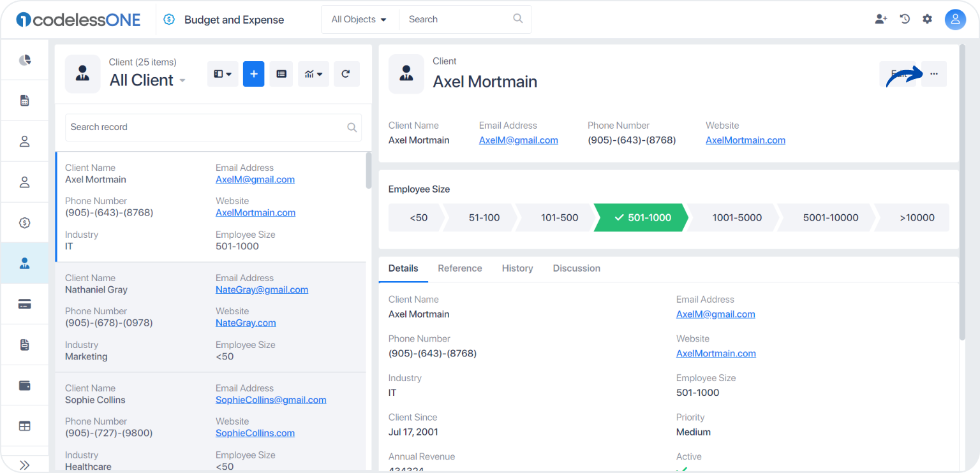Switch to the Reference tab
The width and height of the screenshot is (980, 473).
coord(460,268)
